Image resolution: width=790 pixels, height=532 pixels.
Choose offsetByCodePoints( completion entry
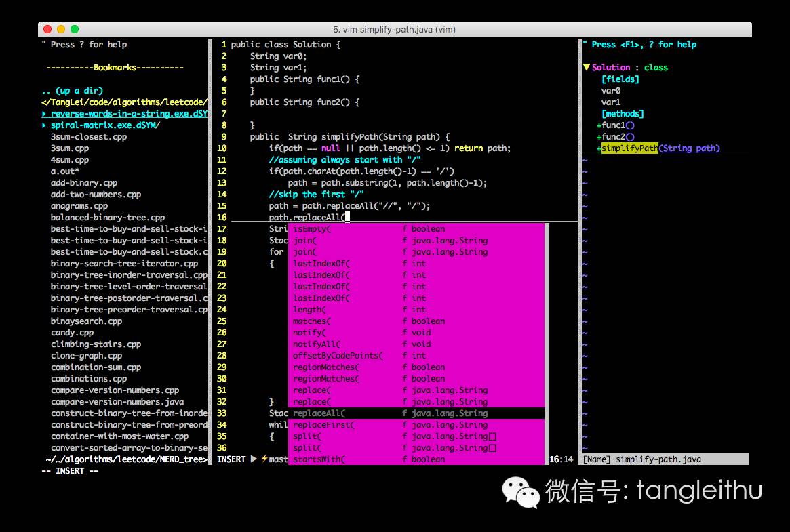click(416, 356)
